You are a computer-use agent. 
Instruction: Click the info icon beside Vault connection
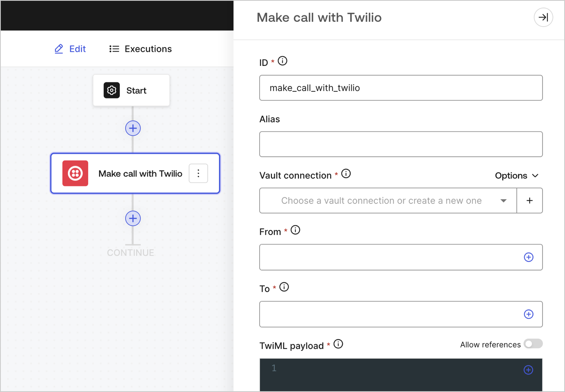pos(346,174)
